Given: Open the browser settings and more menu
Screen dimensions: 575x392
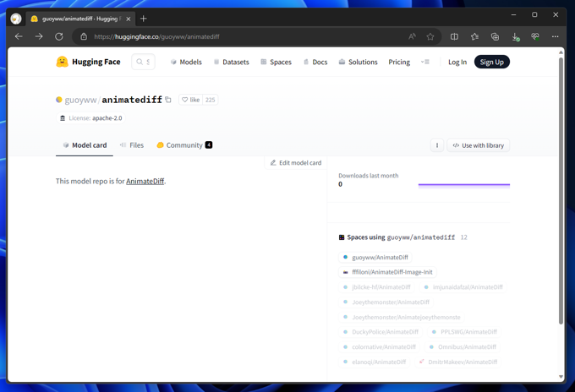Looking at the screenshot, I should tap(556, 36).
